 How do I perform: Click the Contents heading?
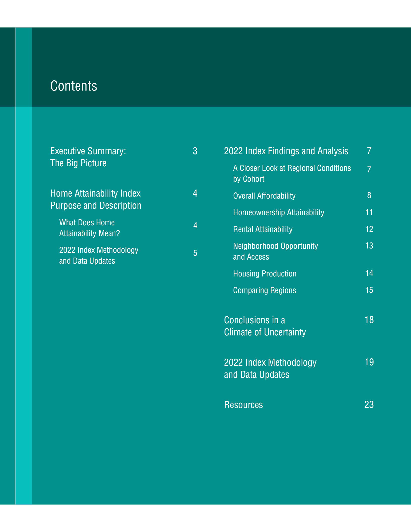(x=74, y=86)
